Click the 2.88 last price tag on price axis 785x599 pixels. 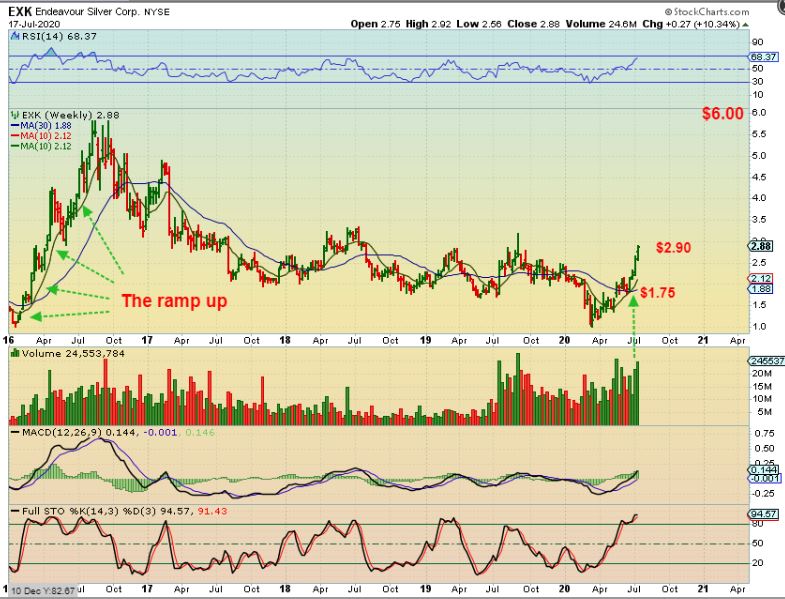click(x=761, y=246)
